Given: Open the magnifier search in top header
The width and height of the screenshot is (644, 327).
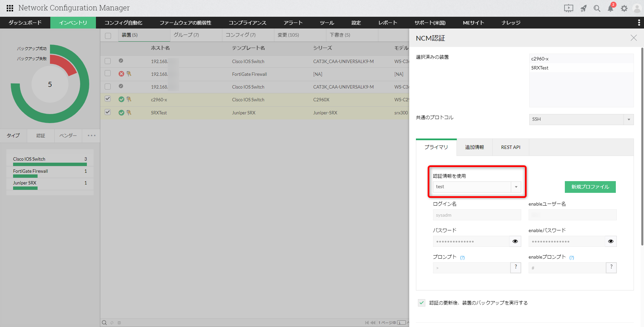Looking at the screenshot, I should click(597, 8).
